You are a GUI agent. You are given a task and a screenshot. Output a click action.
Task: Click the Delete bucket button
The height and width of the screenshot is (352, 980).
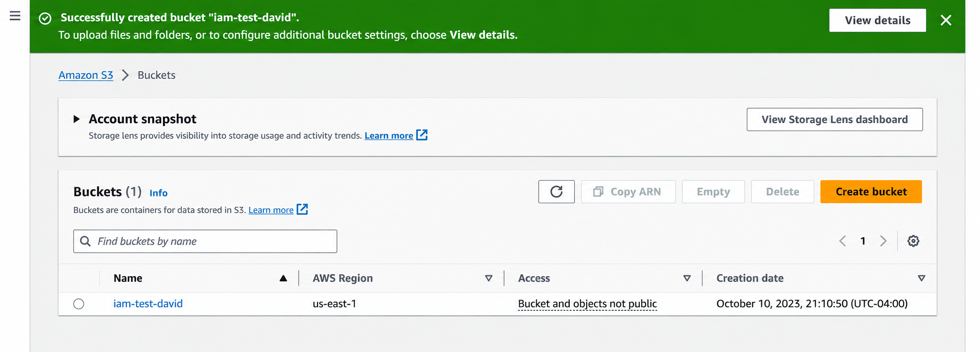pyautogui.click(x=782, y=191)
